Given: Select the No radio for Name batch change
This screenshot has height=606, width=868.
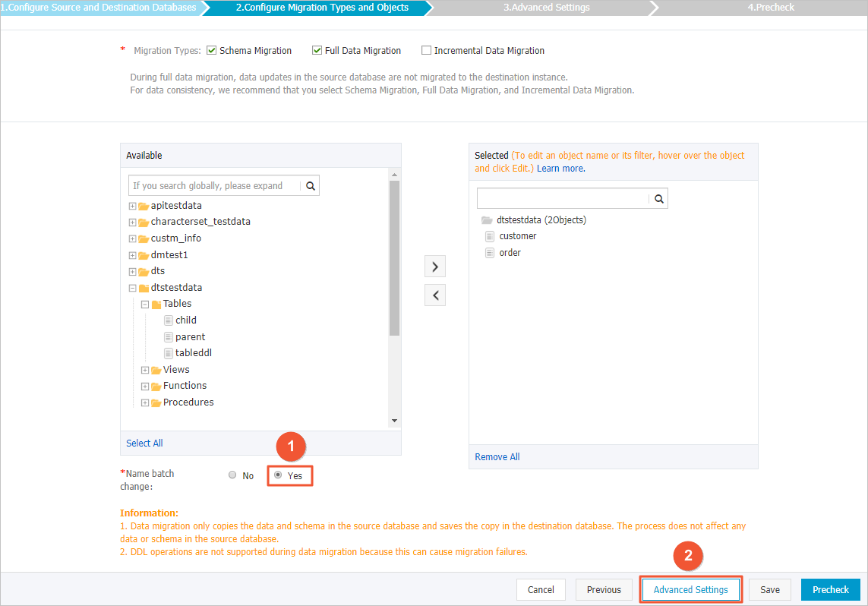Looking at the screenshot, I should [x=232, y=475].
